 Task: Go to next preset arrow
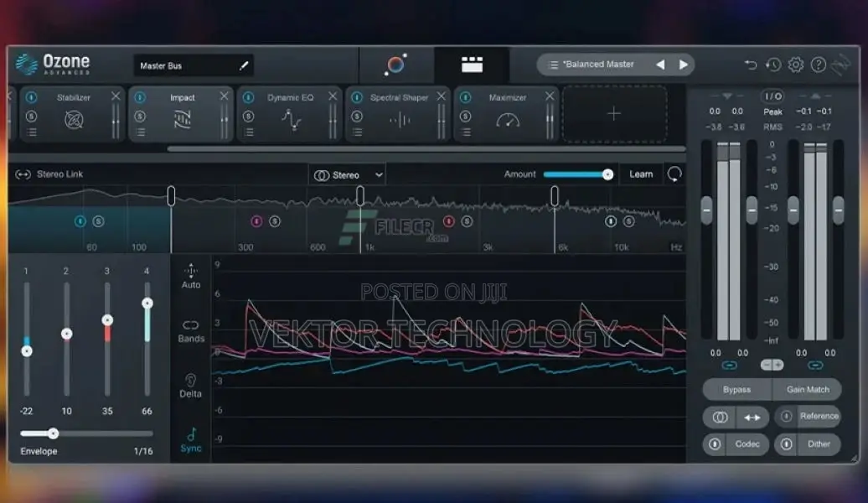pos(683,65)
